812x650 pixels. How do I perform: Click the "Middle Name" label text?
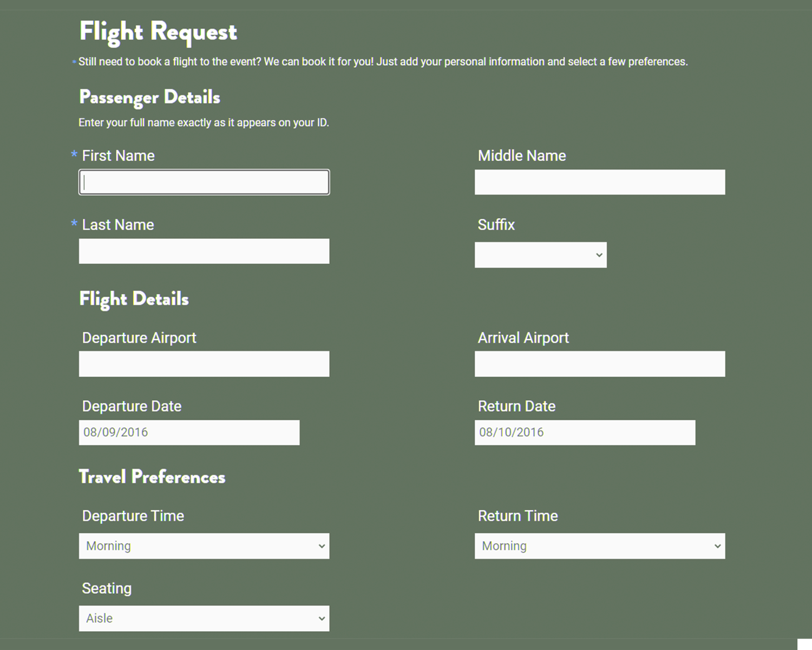(x=521, y=156)
